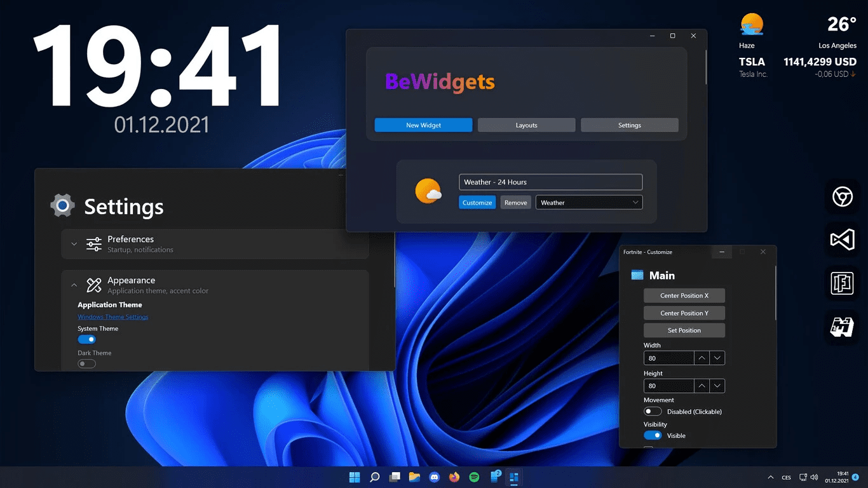
Task: Open Spotify from the taskbar
Action: tap(475, 477)
